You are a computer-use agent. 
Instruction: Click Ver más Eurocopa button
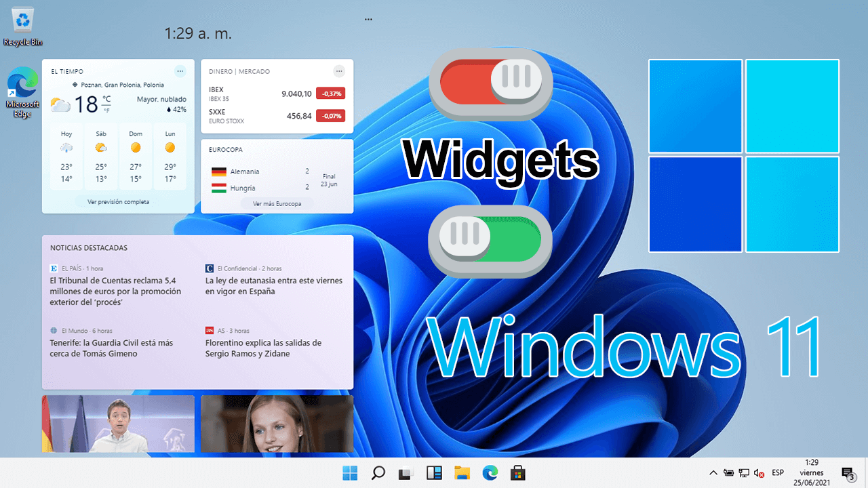click(277, 203)
